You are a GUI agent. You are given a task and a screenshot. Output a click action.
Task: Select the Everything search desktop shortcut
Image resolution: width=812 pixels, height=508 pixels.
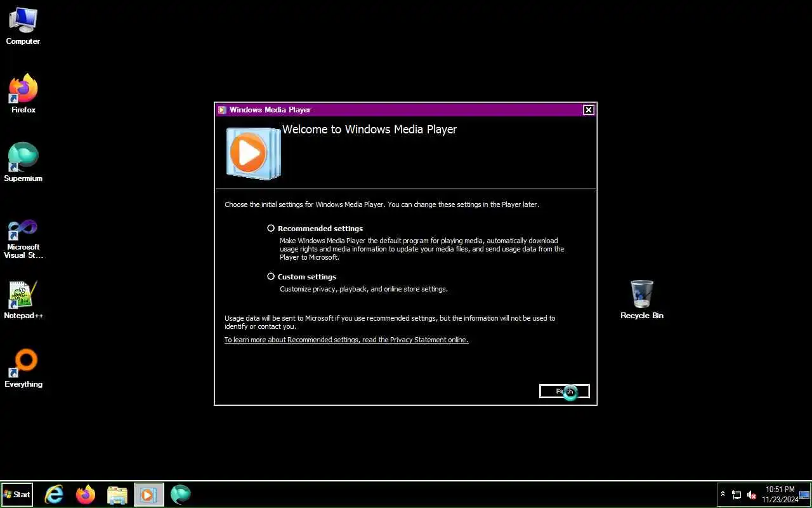pos(23,368)
